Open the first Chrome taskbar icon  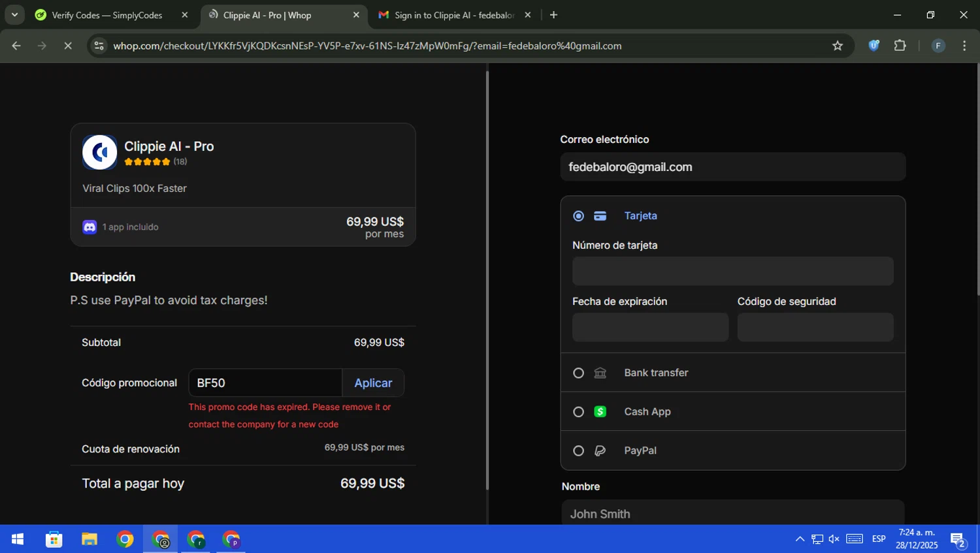[125, 539]
